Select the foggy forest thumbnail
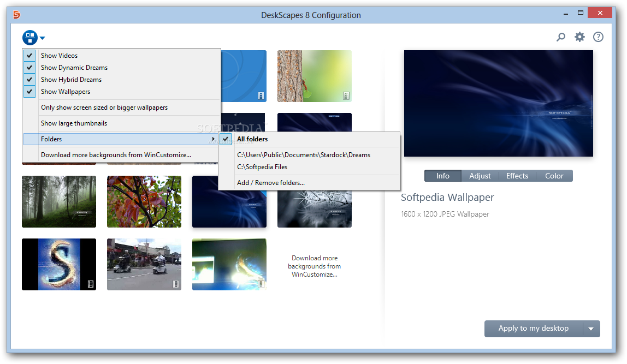627x364 pixels. coord(59,201)
